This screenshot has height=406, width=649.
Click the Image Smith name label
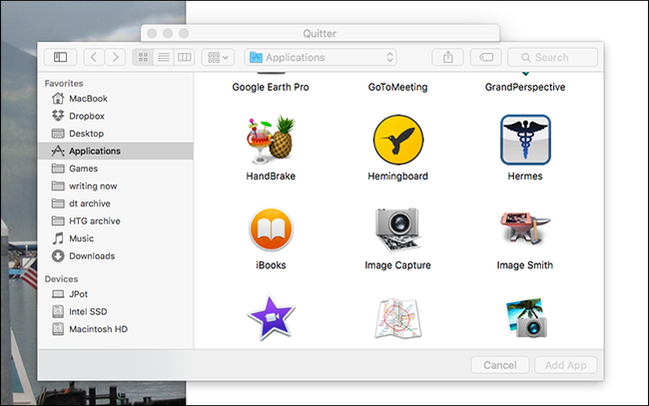(525, 265)
